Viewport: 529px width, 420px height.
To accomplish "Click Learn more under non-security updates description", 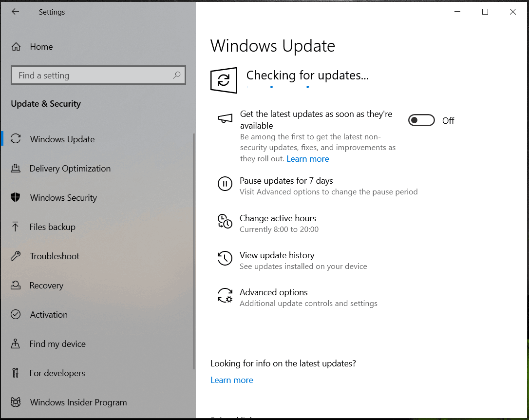I will tap(307, 158).
